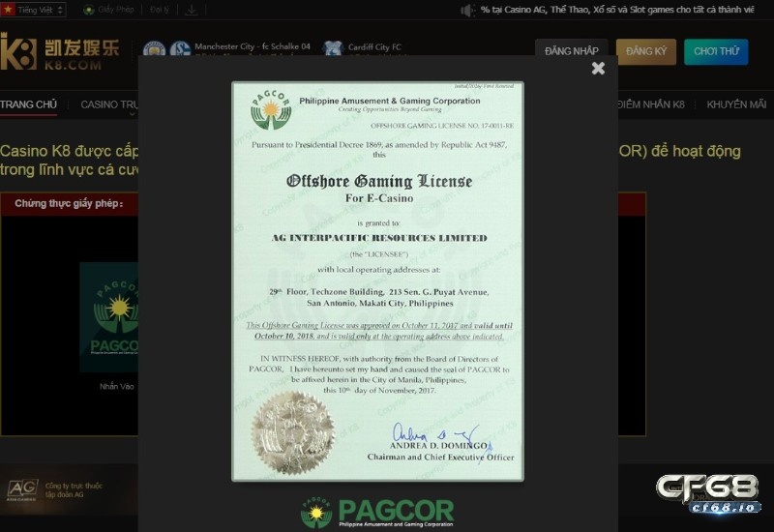Viewport: 774px width, 532px height.
Task: Click the PAGCOR license thumbnail behind popup
Action: pos(108,317)
